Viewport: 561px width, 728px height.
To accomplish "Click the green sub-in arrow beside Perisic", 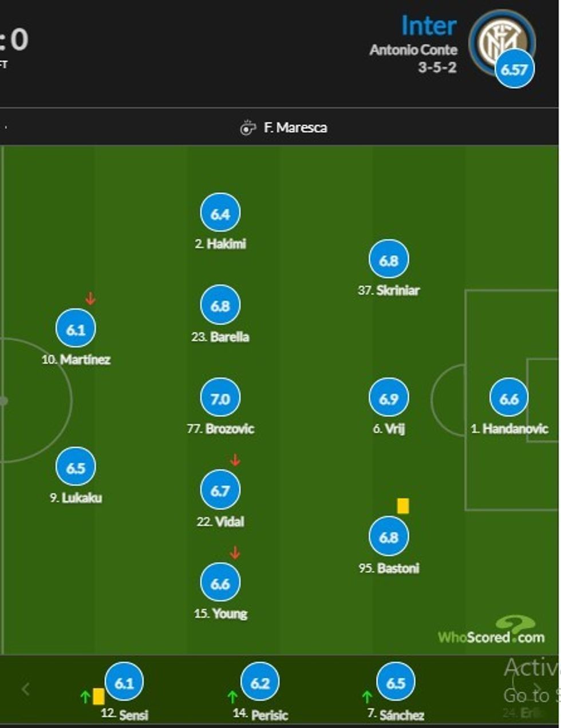I will [232, 697].
